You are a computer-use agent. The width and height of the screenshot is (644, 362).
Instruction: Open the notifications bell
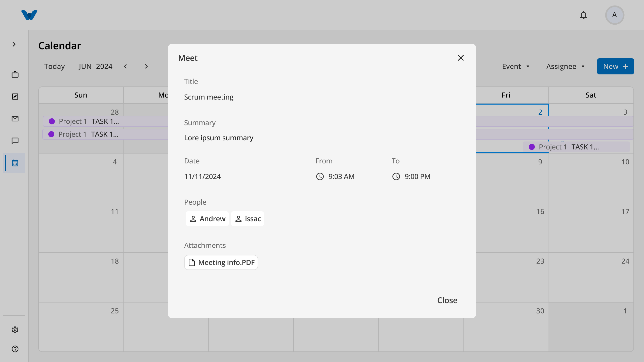coord(583,15)
